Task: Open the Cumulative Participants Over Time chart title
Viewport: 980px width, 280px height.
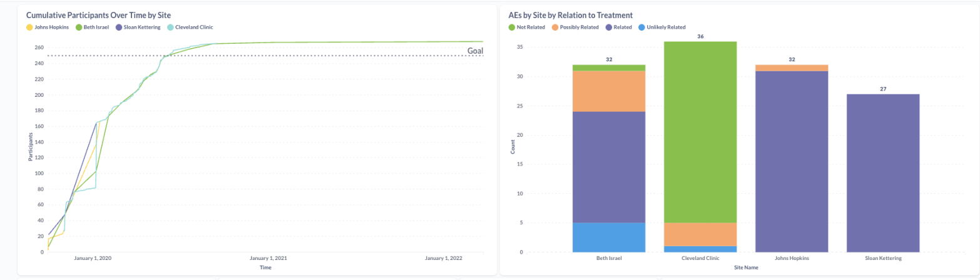Action: [99, 14]
